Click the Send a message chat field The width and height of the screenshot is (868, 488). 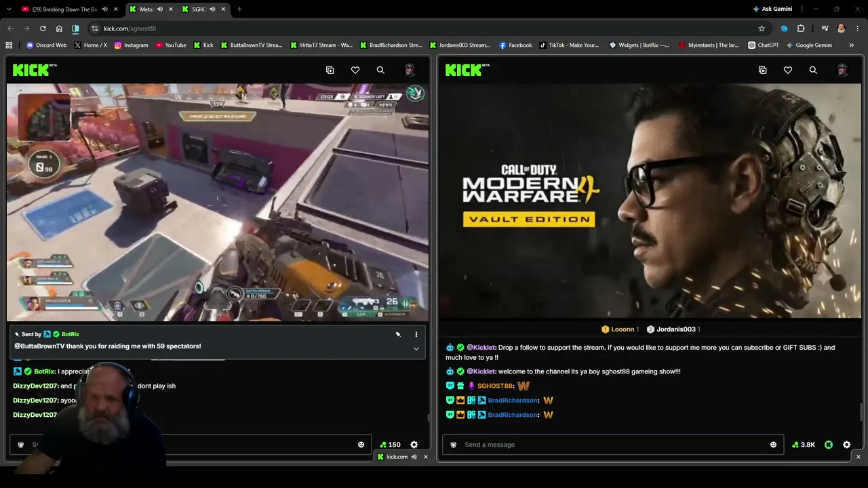coord(613,445)
